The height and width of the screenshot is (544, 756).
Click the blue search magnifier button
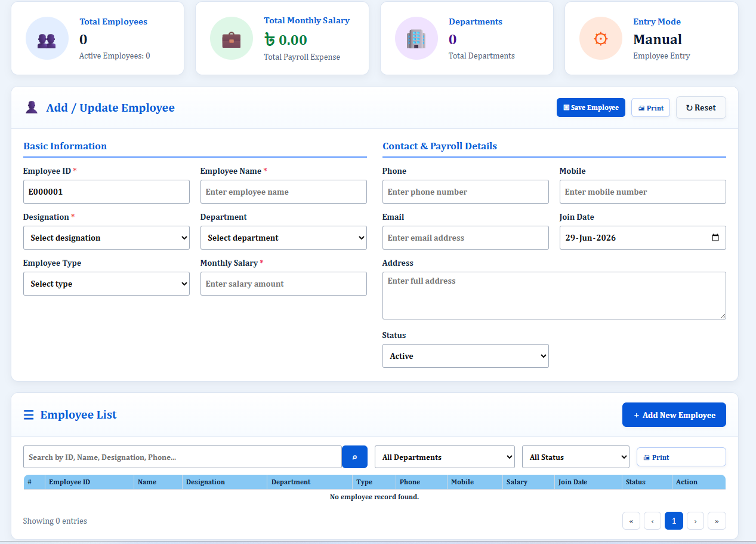click(x=354, y=457)
